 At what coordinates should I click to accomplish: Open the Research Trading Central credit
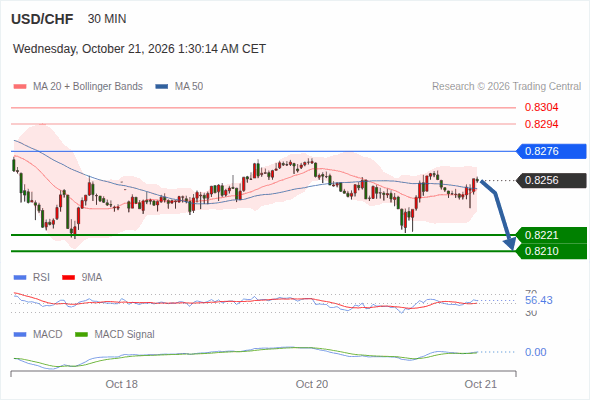pyautogui.click(x=506, y=87)
